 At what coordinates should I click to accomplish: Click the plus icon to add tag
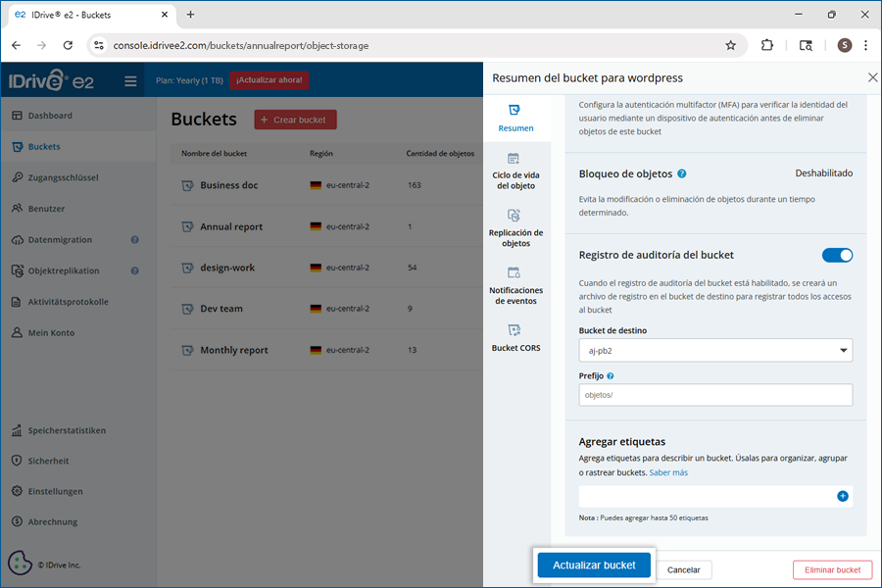(843, 496)
